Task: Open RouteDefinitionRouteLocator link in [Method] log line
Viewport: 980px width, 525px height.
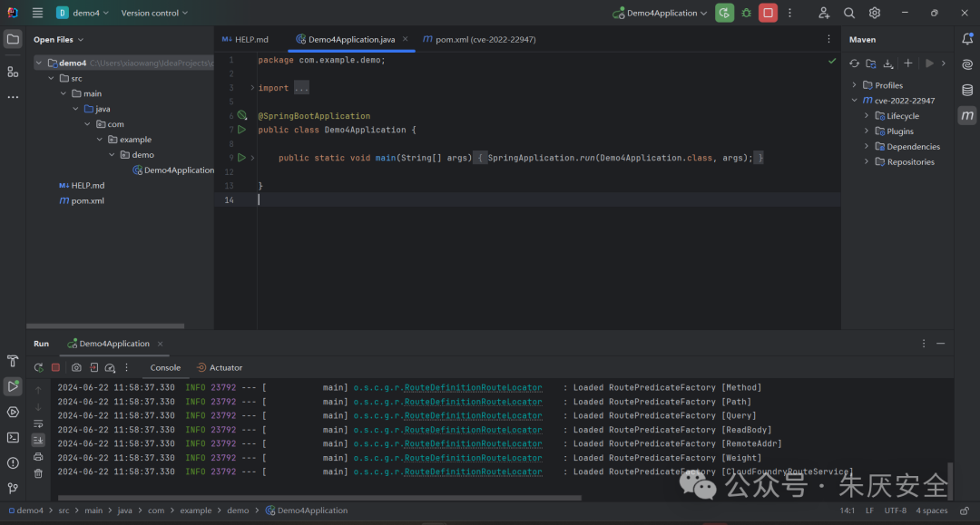Action: pos(473,388)
